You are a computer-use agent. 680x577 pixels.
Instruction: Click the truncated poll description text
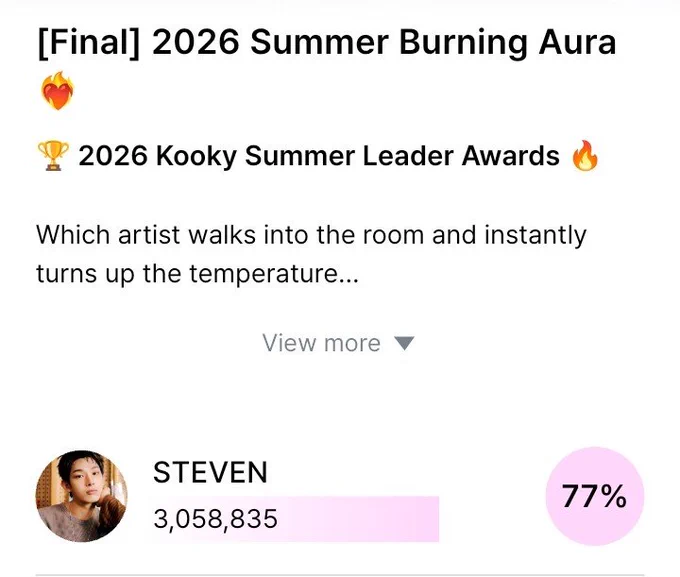311,255
